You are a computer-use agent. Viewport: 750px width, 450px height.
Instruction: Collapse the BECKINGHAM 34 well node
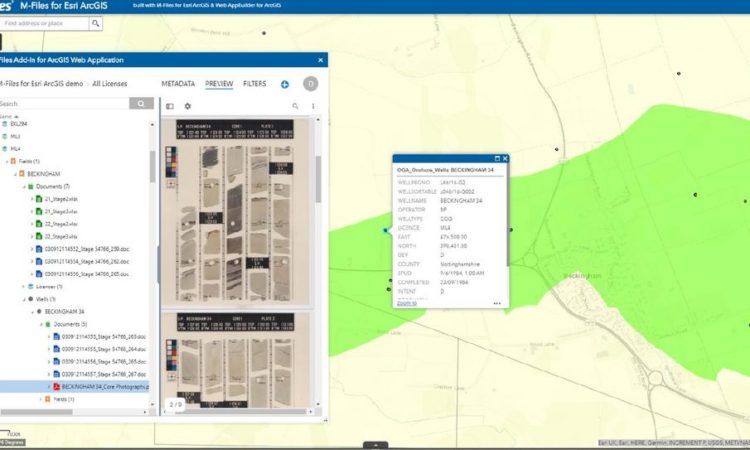coord(33,312)
